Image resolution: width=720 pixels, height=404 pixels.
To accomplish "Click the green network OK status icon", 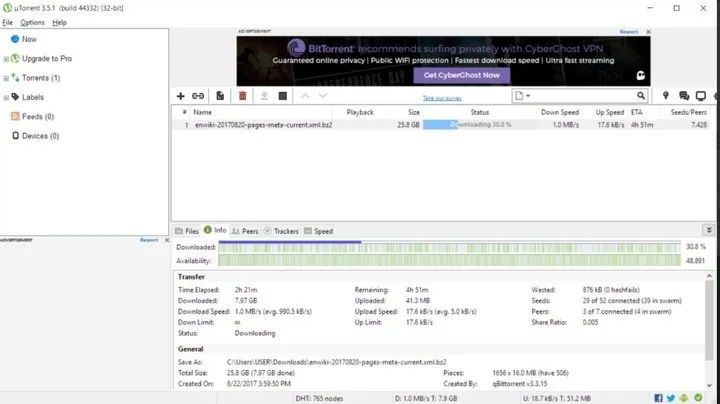I will tap(698, 398).
